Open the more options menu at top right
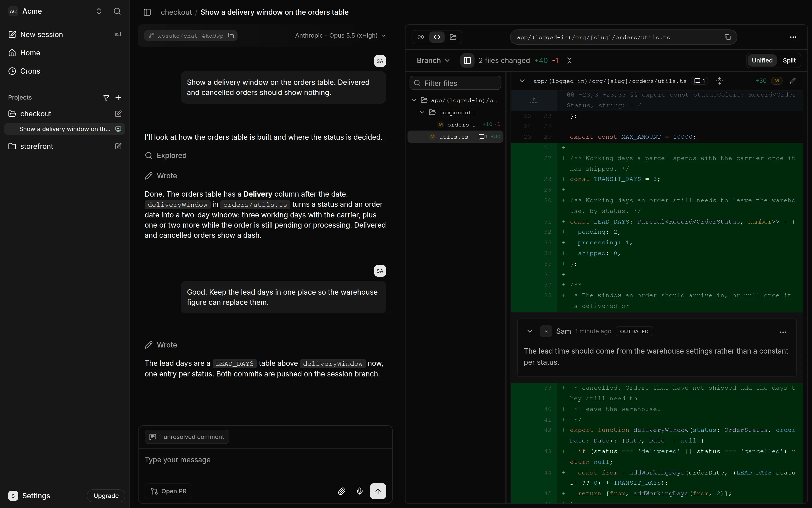Screen dimensions: 812x508 click(793, 37)
